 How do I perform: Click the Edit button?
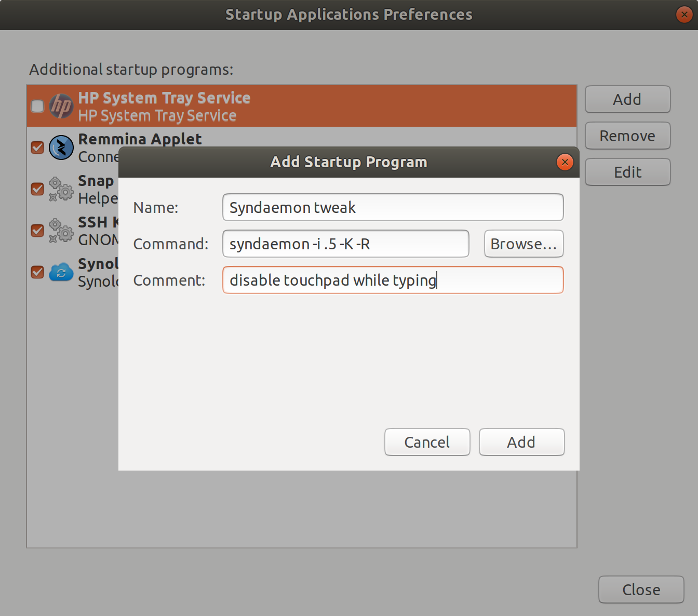coord(627,172)
